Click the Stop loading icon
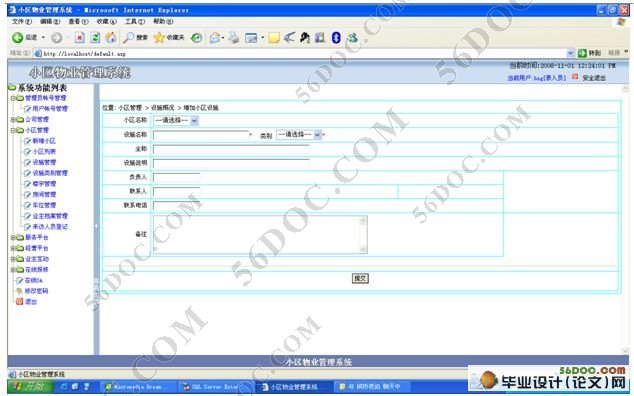 coord(80,38)
